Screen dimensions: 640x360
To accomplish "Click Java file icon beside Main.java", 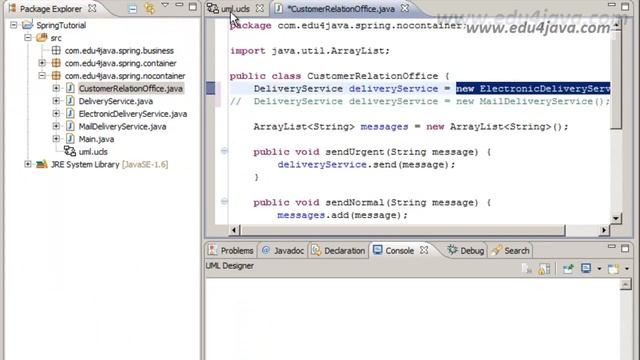I will 70,139.
